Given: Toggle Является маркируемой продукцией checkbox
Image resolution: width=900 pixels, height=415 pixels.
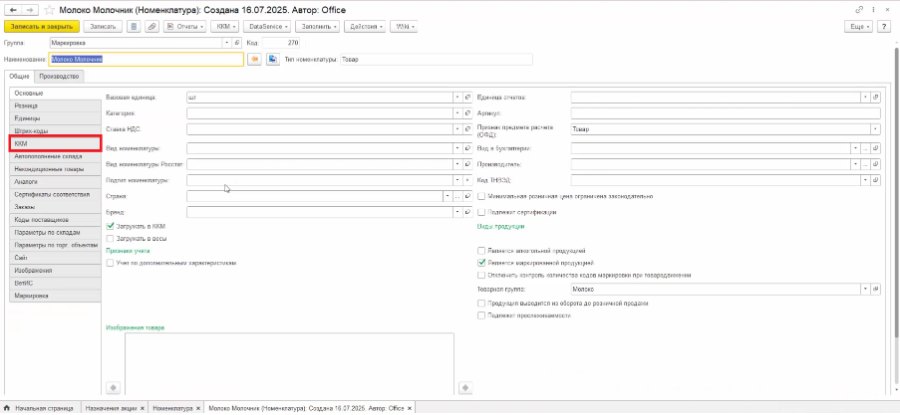Looking at the screenshot, I should [x=482, y=263].
